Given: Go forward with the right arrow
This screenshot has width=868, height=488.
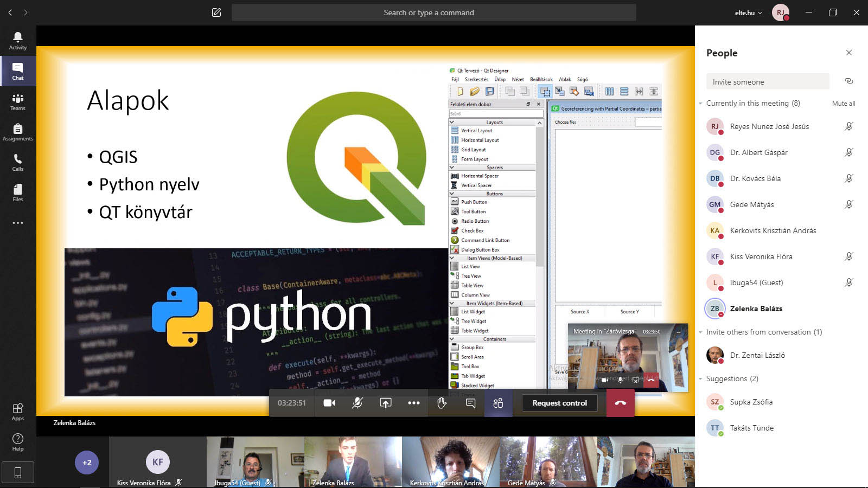Looking at the screenshot, I should pyautogui.click(x=25, y=12).
